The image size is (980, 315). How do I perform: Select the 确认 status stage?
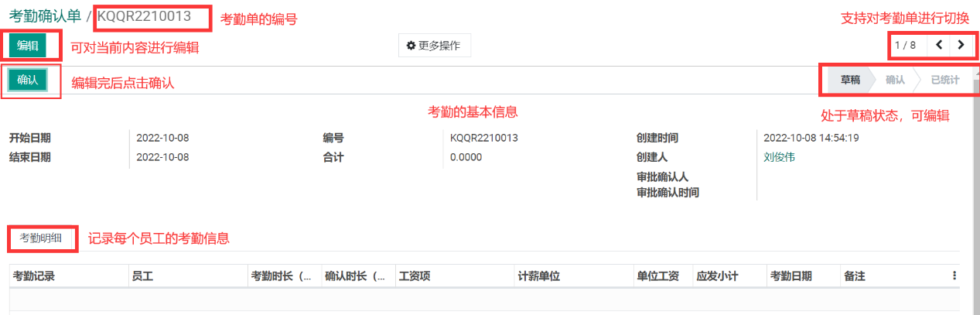(895, 80)
